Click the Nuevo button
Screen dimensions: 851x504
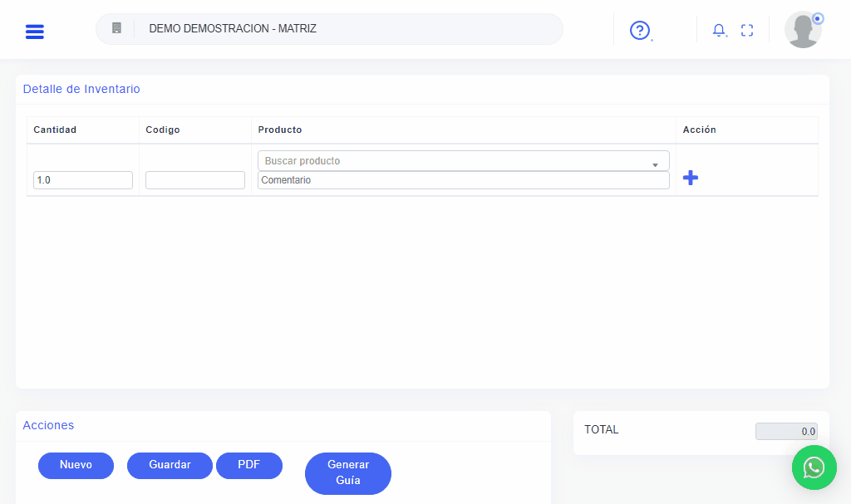[x=76, y=465]
